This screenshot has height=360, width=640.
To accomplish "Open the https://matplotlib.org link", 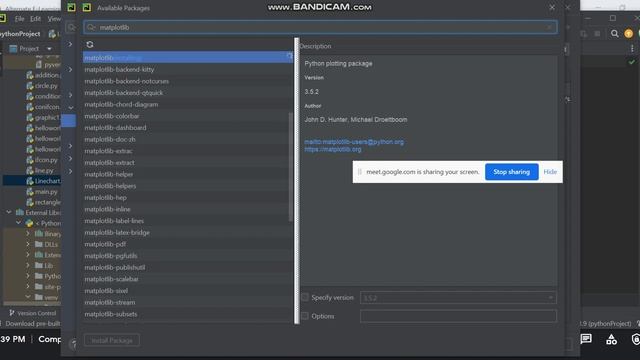I will point(333,149).
